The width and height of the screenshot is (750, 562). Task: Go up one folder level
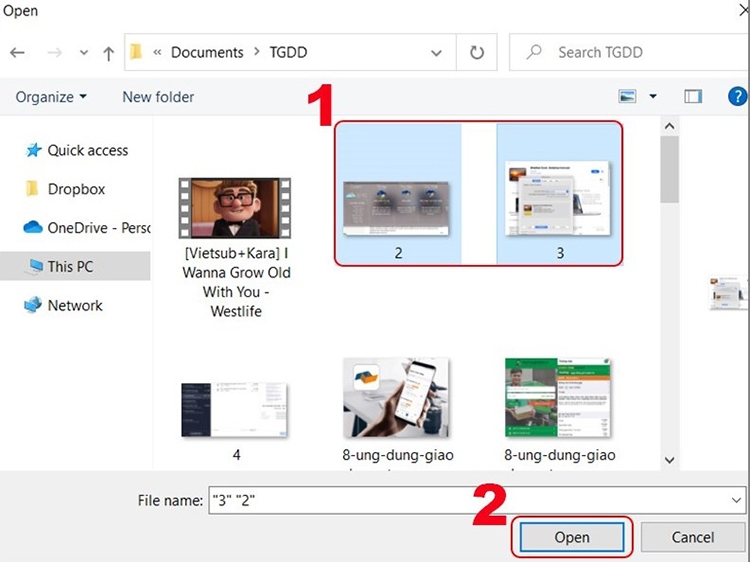(x=109, y=53)
